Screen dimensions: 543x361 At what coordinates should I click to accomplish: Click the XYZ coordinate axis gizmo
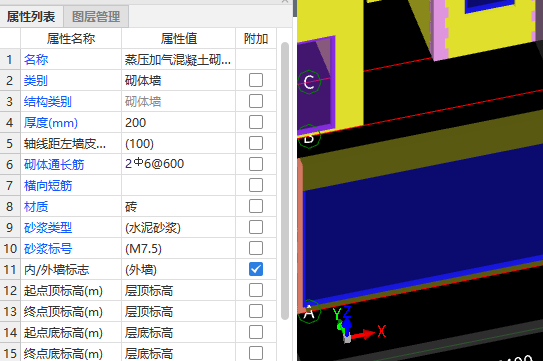point(358,324)
